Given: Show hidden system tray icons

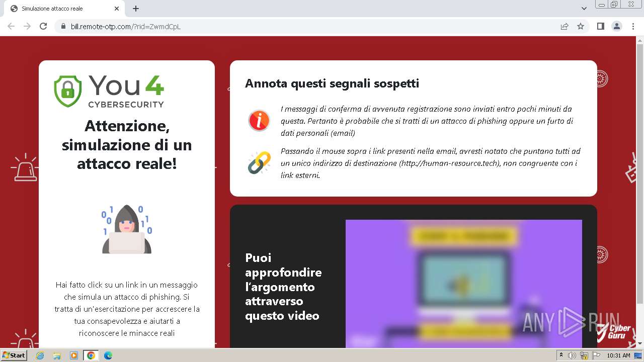Looking at the screenshot, I should click(561, 355).
